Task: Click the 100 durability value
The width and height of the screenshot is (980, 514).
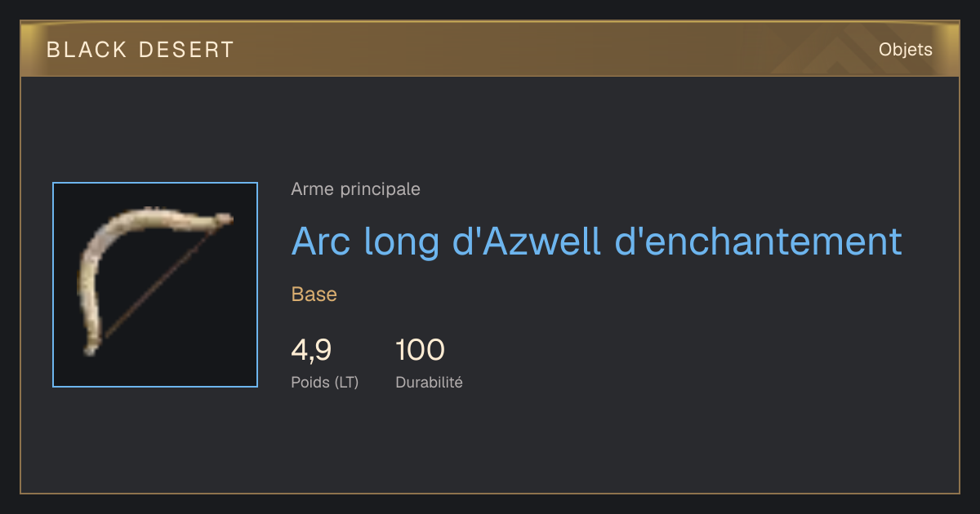Action: [420, 350]
